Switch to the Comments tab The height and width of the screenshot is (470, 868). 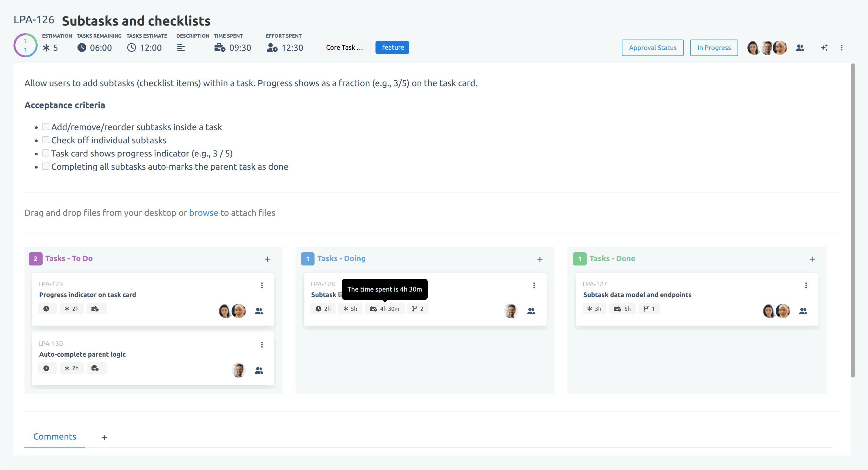pos(55,437)
